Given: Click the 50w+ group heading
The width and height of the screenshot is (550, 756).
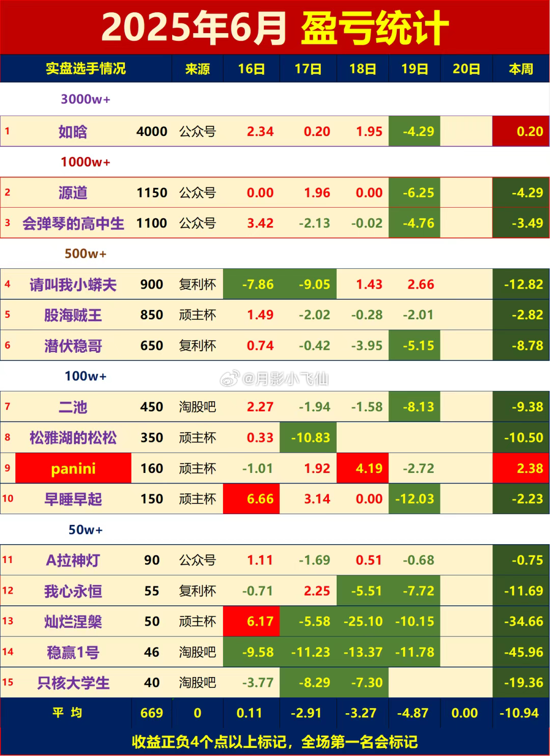Looking at the screenshot, I should pyautogui.click(x=85, y=529).
